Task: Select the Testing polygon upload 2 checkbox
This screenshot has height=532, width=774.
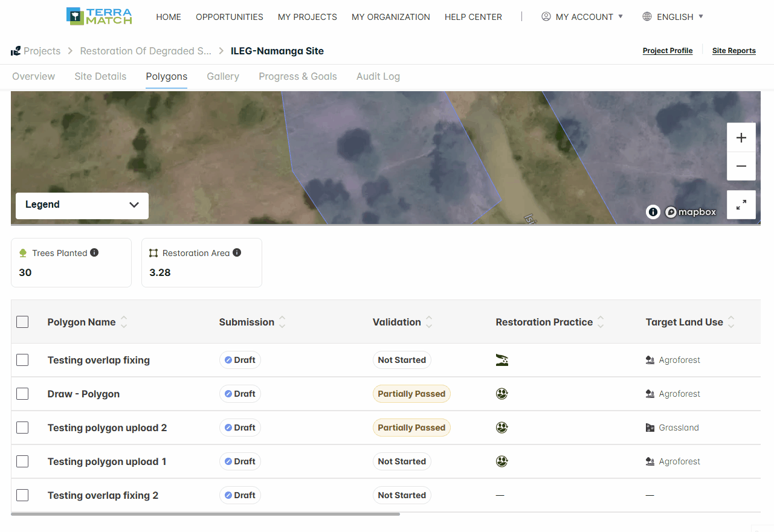Action: 22,428
